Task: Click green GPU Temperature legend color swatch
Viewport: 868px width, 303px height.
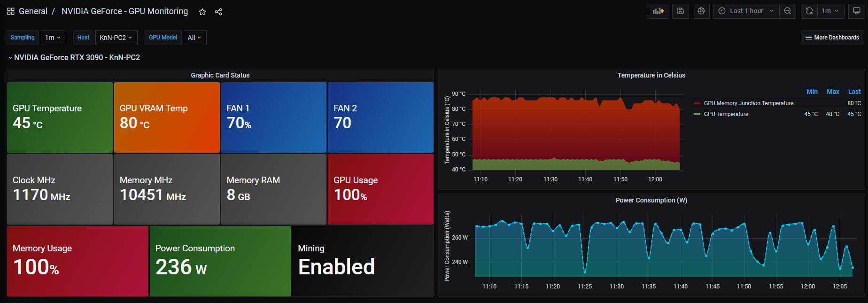Action: click(697, 114)
